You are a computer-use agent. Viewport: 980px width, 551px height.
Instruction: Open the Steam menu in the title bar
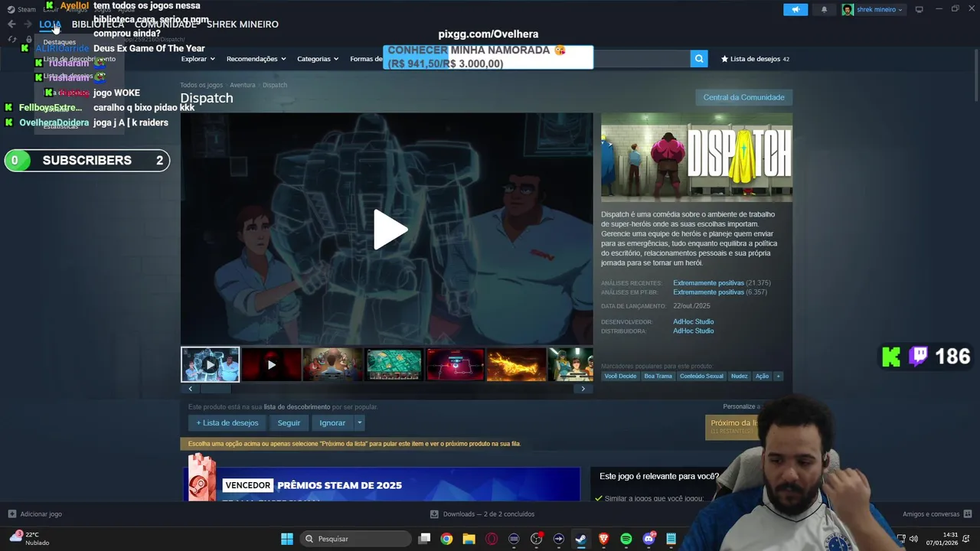21,9
